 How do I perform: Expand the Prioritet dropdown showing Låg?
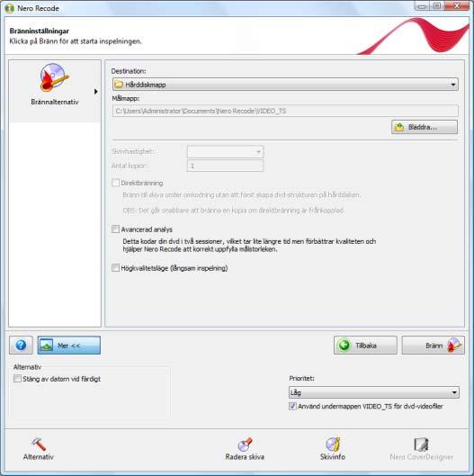[374, 392]
